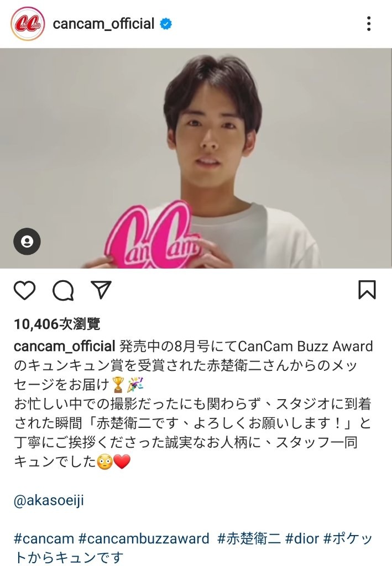View the 10,406 views count details
Image resolution: width=392 pixels, height=566 pixels.
coord(57,324)
